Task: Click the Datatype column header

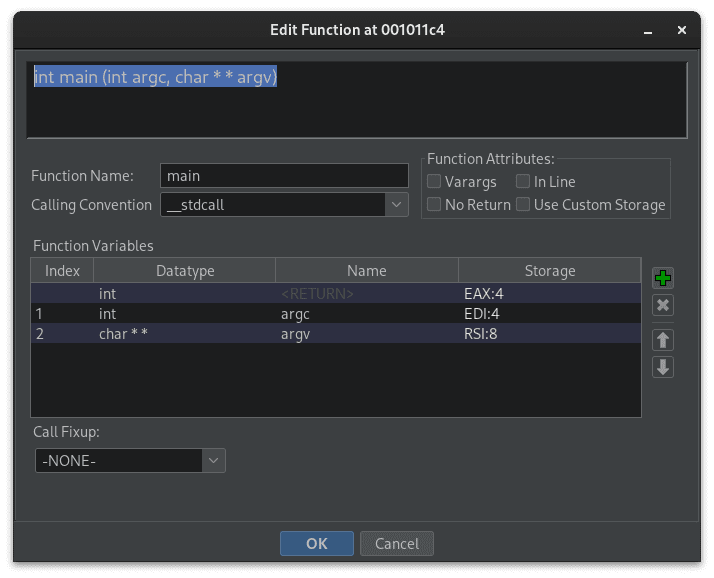Action: (x=185, y=271)
